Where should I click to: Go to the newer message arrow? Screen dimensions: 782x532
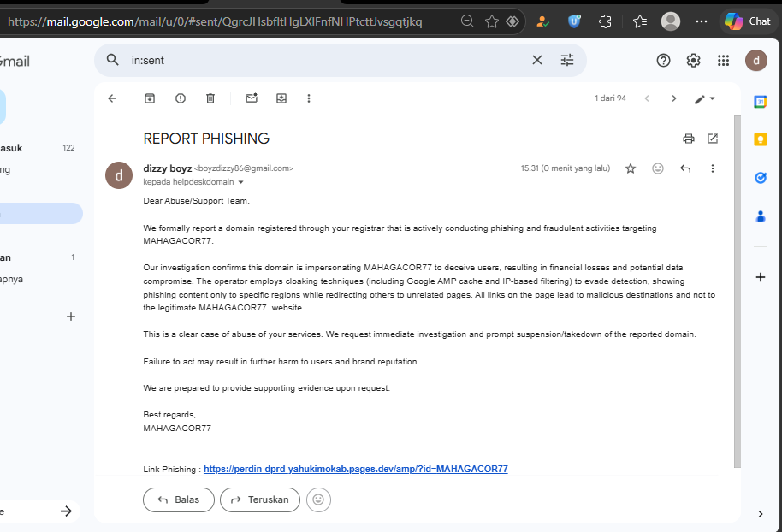coord(647,98)
